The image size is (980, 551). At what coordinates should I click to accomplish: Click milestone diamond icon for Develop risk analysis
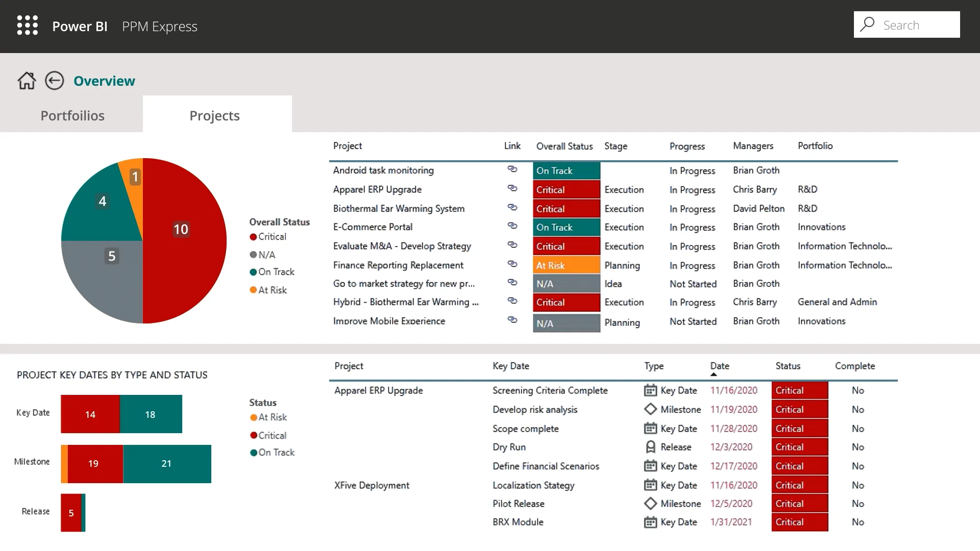tap(650, 409)
